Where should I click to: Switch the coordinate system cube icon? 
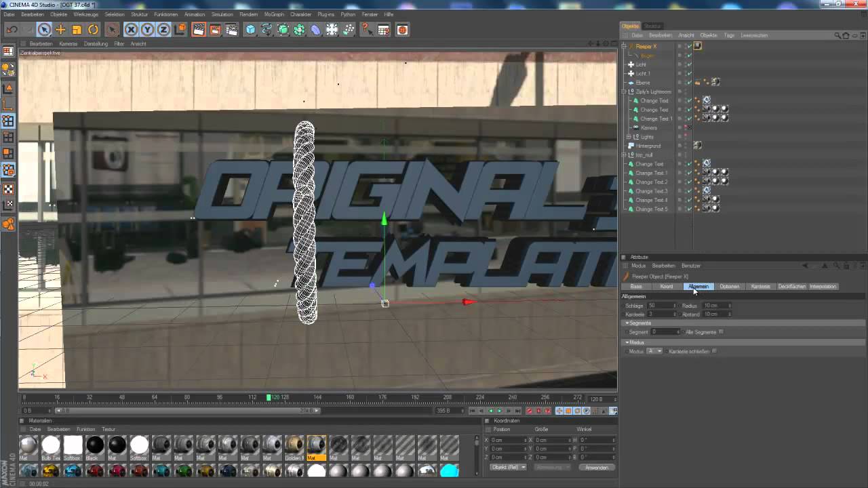(x=180, y=30)
